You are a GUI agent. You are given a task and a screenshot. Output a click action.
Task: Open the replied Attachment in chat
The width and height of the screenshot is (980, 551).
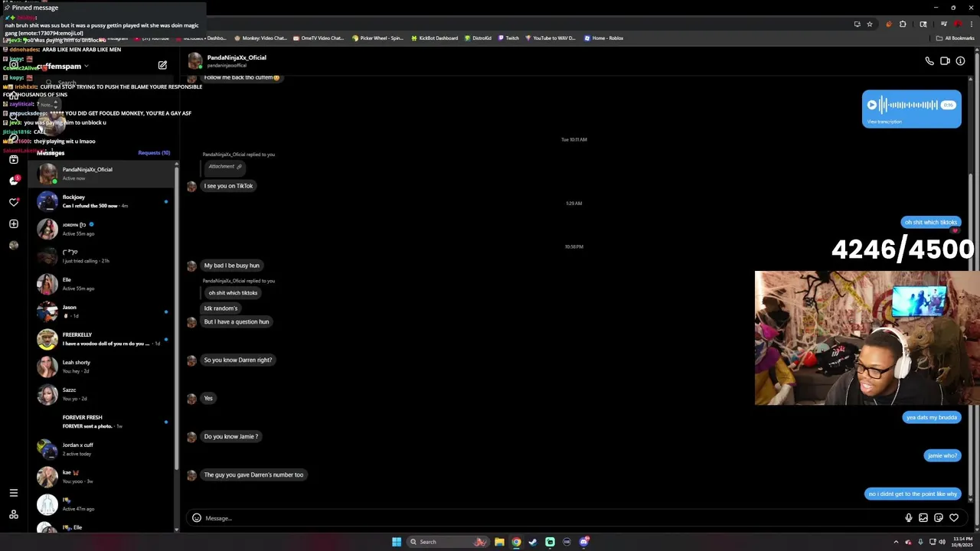(x=225, y=166)
